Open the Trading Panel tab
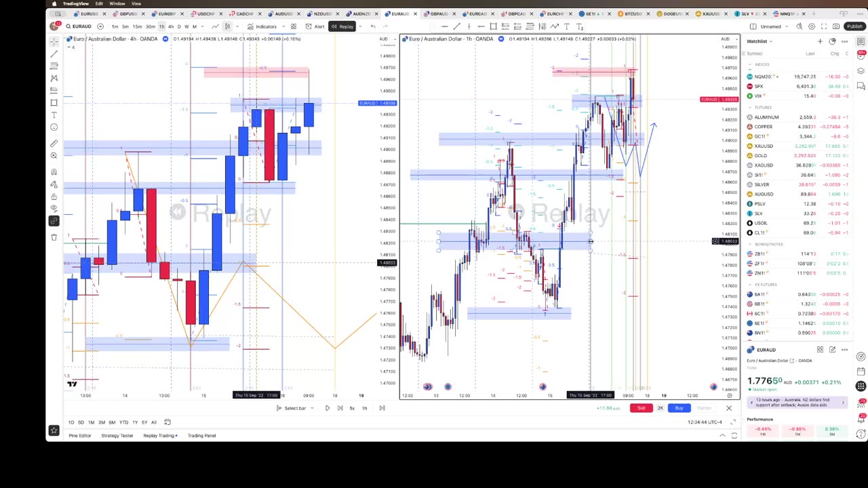Image resolution: width=868 pixels, height=488 pixels. tap(201, 436)
